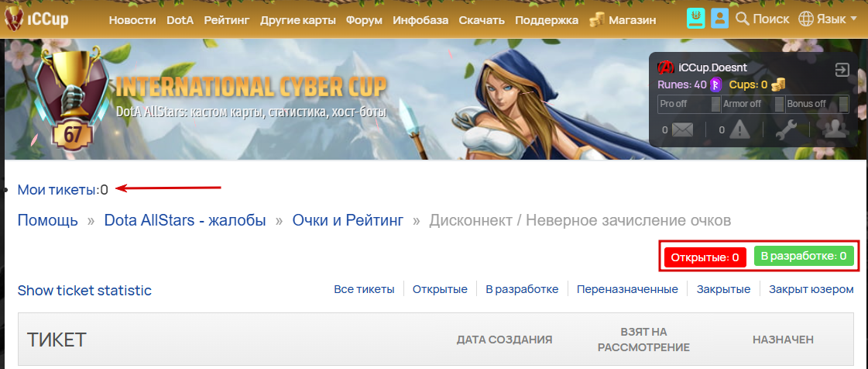Screen dimensions: 868x369
Task: Open the Магазин menu item
Action: click(632, 20)
